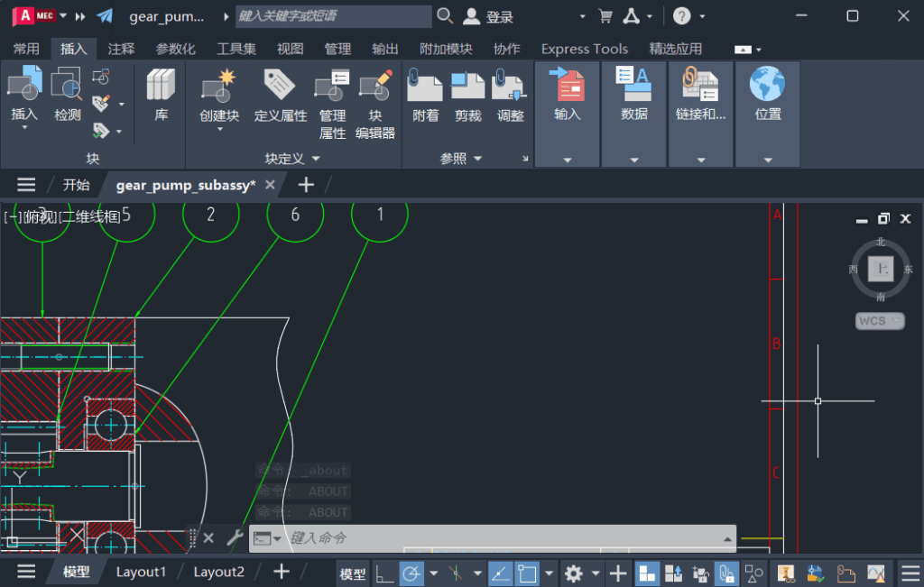Add a new drawing tab with plus
The image size is (924, 587).
pos(306,185)
